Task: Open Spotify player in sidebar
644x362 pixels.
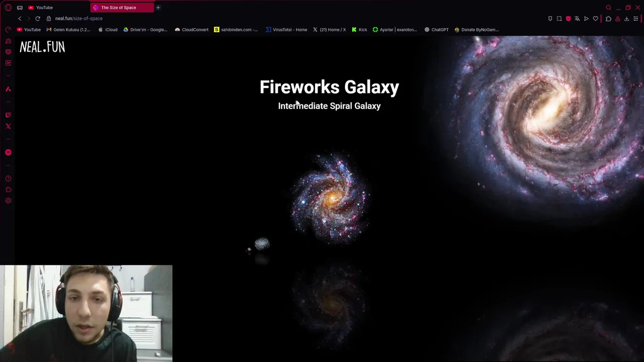Action: [x=8, y=152]
